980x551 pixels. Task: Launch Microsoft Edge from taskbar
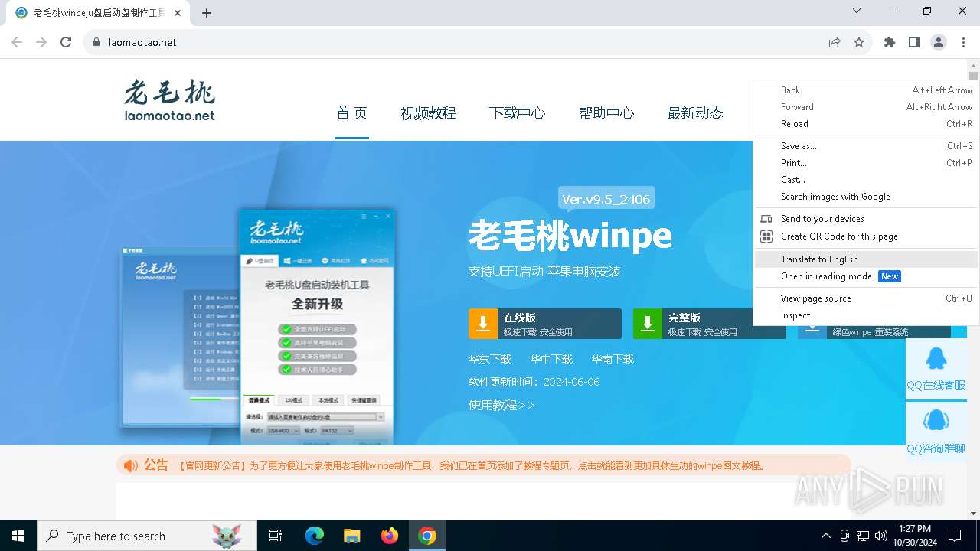click(x=315, y=536)
